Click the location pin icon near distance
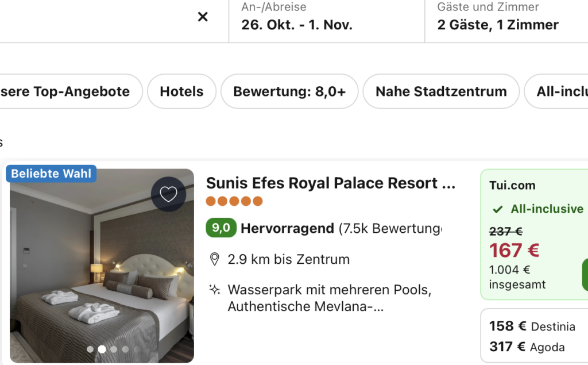The width and height of the screenshot is (588, 365). click(215, 259)
